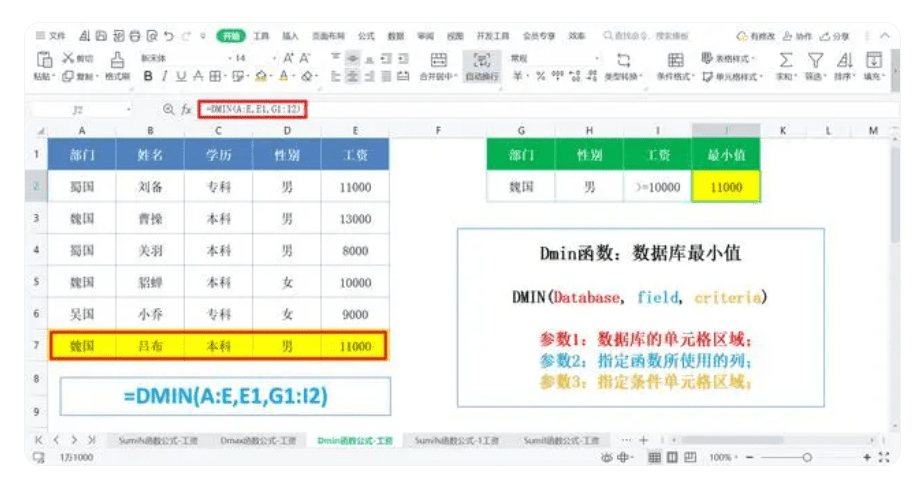
Task: Click the Undo arrow icon
Action: click(169, 36)
